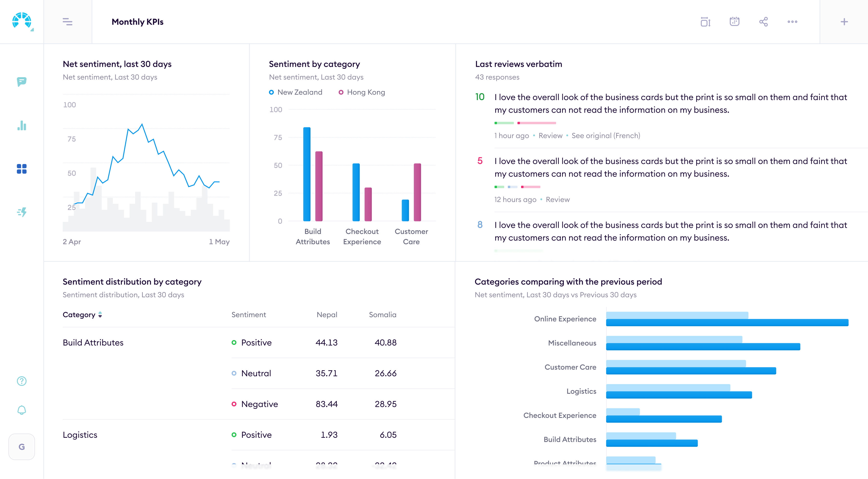Add a new widget with the plus button
Image resolution: width=868 pixels, height=479 pixels.
click(x=844, y=21)
